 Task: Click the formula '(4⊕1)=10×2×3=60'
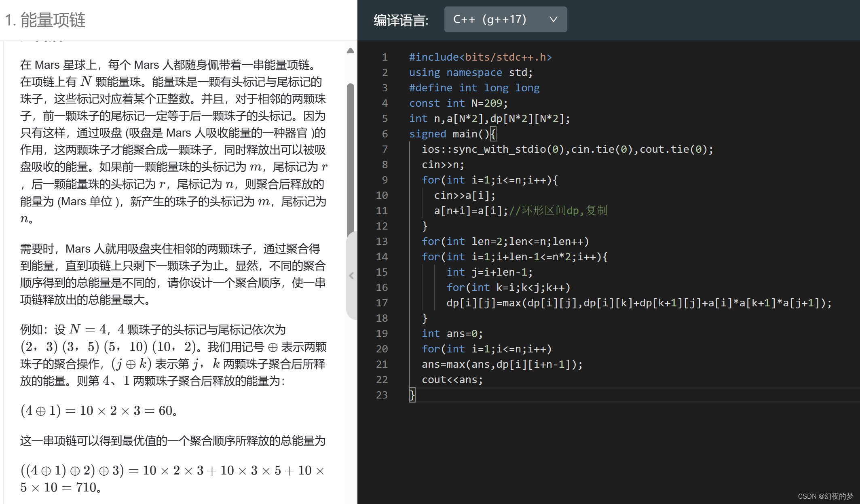click(99, 411)
